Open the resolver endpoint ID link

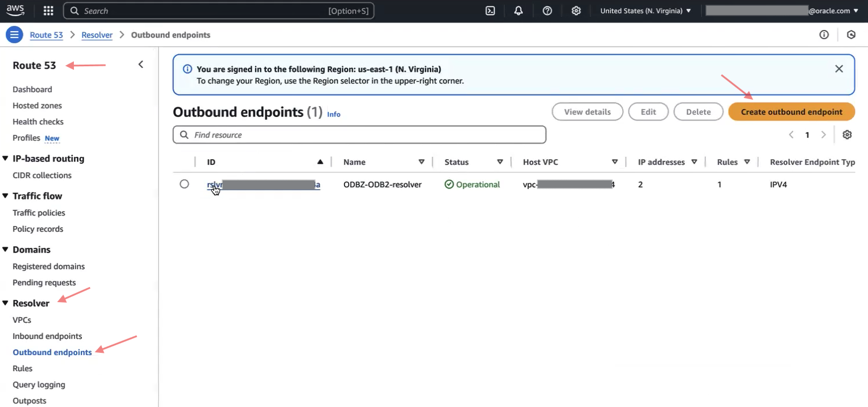click(x=264, y=184)
